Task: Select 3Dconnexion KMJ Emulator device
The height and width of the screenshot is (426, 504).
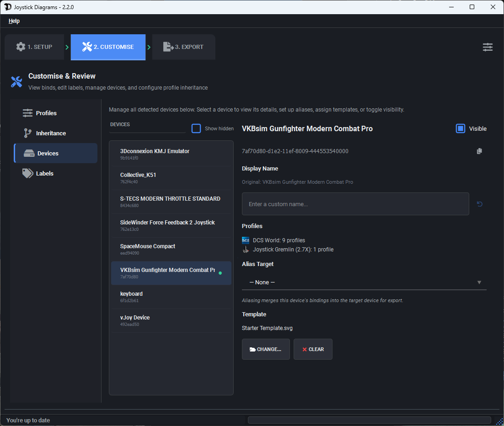Action: pos(171,154)
